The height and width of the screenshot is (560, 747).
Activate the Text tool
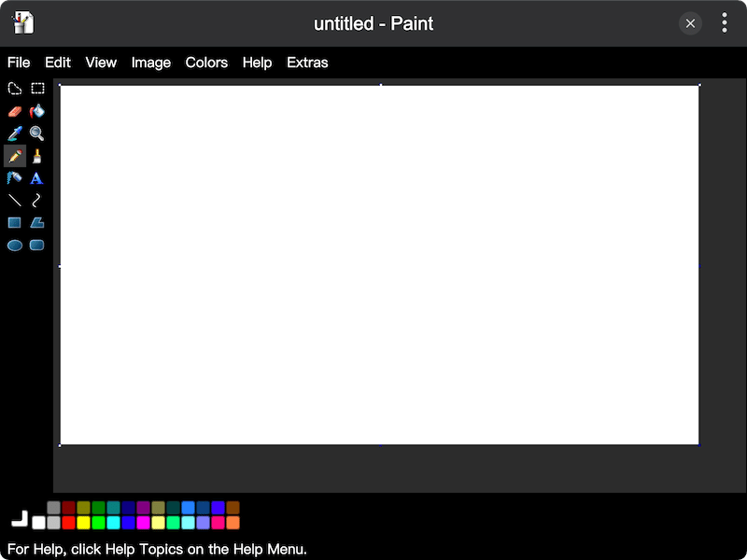coord(36,178)
